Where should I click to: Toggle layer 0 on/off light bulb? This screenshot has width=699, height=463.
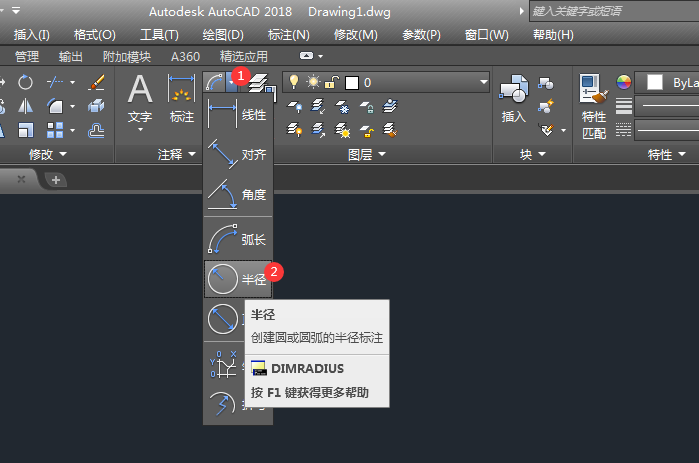(x=294, y=82)
